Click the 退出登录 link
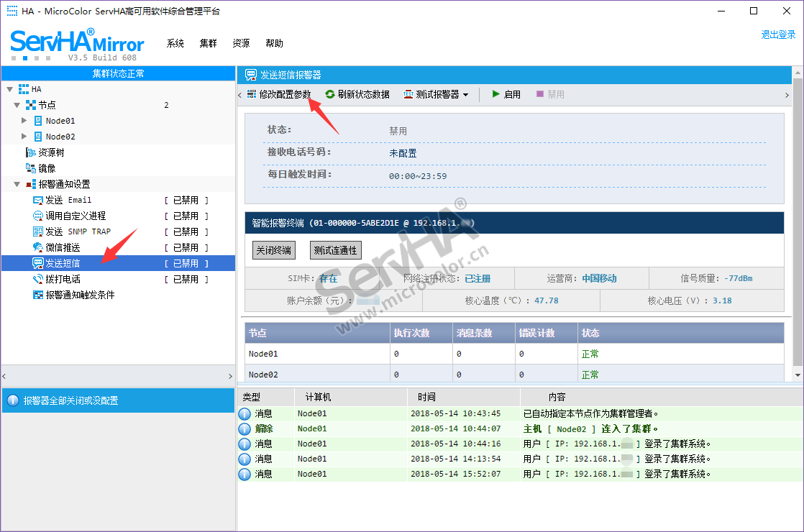 point(778,35)
